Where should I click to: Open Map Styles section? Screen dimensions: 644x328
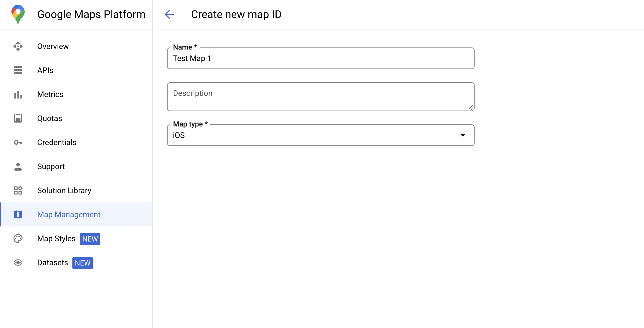(56, 238)
